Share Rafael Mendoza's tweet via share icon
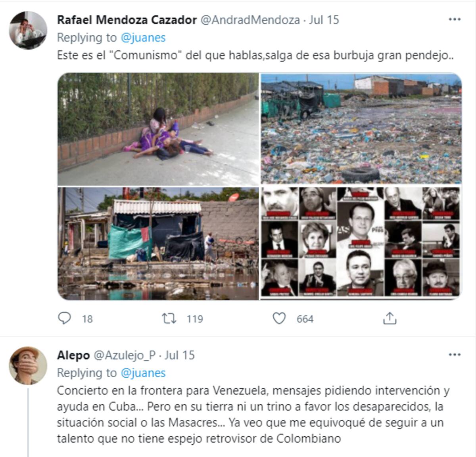Viewport: 476px width, 457px height. (390, 318)
